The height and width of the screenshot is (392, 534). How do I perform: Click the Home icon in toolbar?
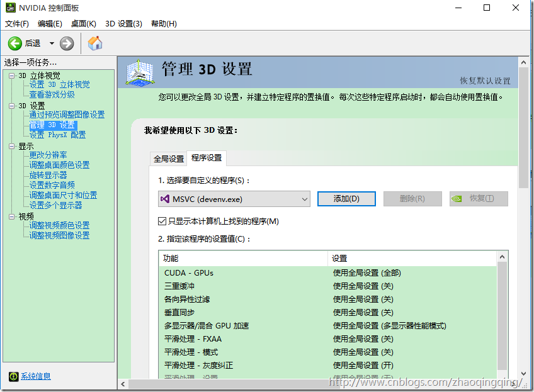[95, 43]
